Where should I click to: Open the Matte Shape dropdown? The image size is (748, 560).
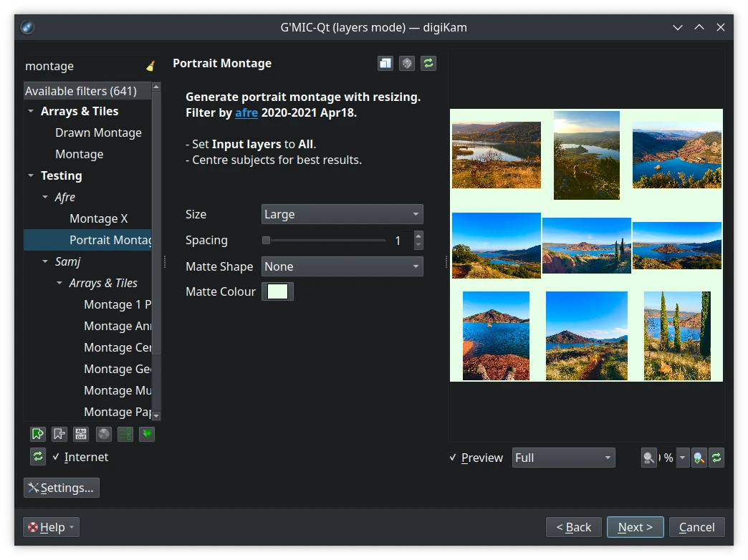(342, 266)
